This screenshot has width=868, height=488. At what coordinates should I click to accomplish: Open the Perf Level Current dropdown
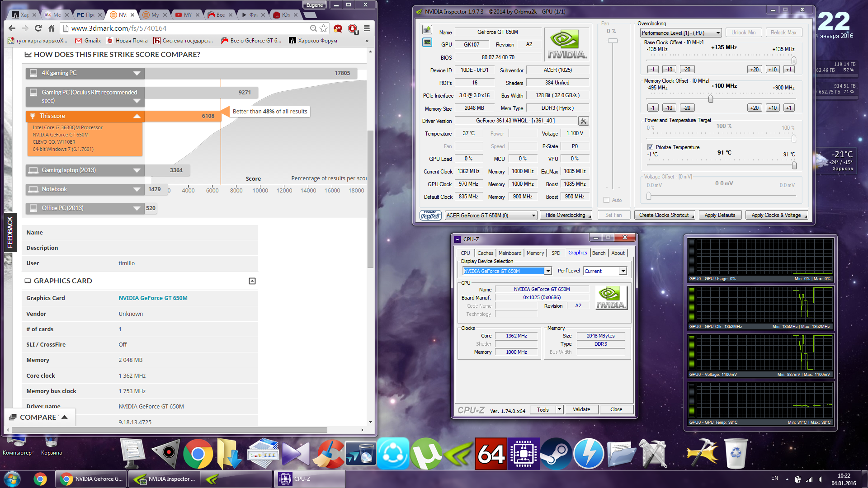coord(623,271)
